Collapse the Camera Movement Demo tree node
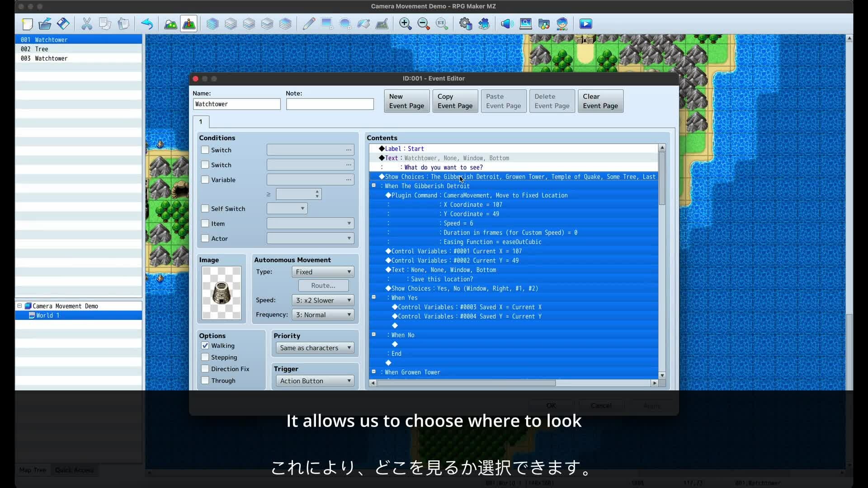Viewport: 868px width, 488px height. pos(19,306)
